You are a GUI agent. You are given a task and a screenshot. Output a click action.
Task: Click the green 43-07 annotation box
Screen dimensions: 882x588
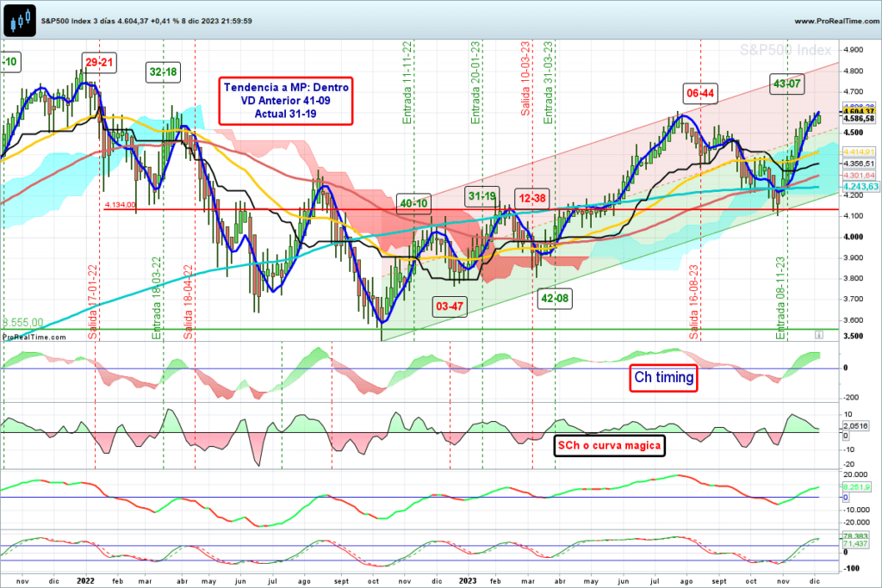point(787,84)
